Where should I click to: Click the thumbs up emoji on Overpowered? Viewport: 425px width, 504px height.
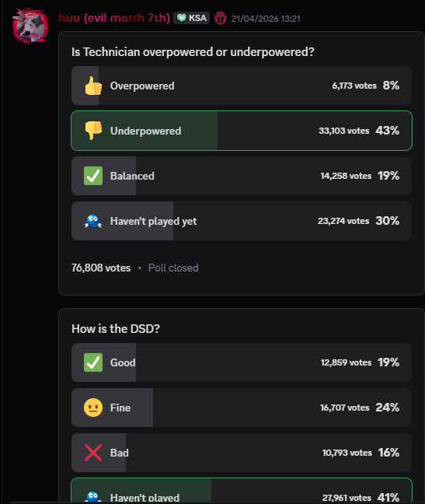(x=93, y=86)
